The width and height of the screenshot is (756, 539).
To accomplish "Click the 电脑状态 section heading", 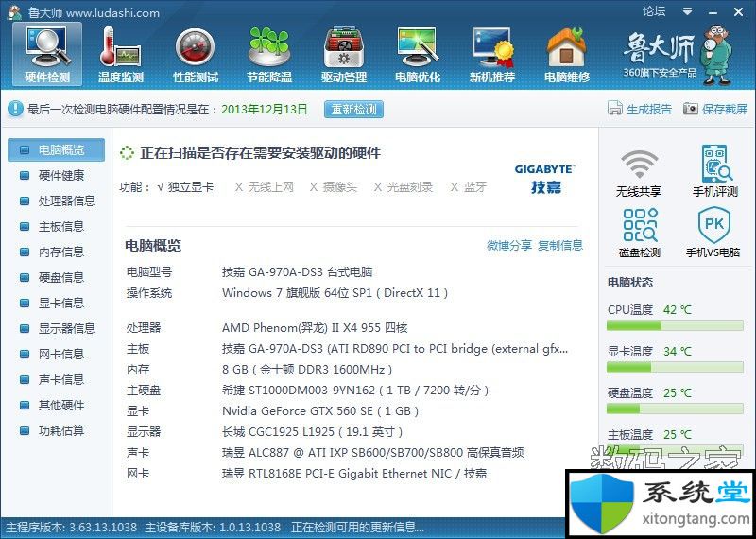I will pos(630,283).
